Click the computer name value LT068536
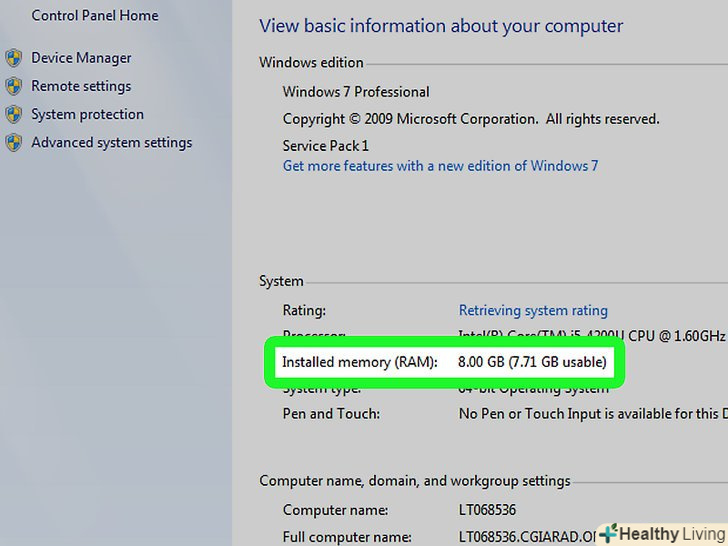This screenshot has width=728, height=546. pyautogui.click(x=487, y=510)
